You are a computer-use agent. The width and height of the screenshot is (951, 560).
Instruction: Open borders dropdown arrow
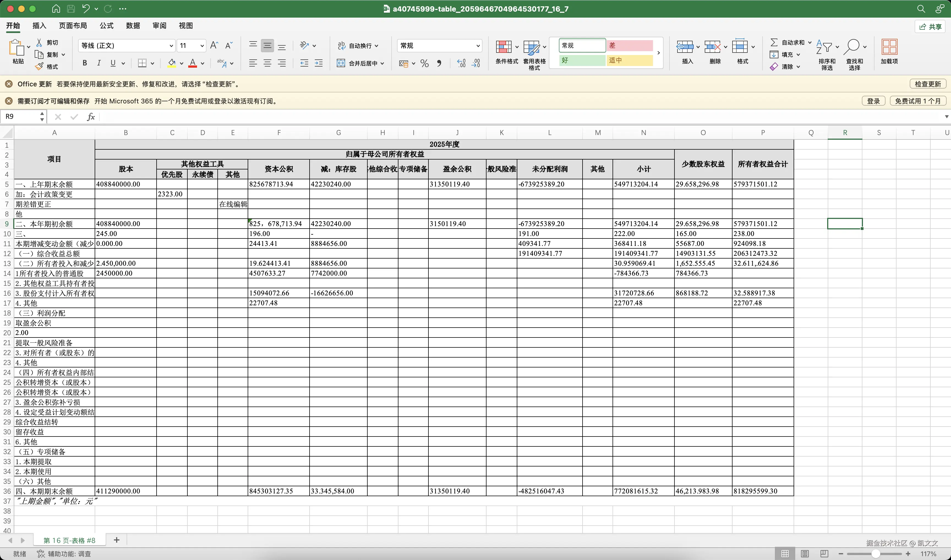[152, 63]
